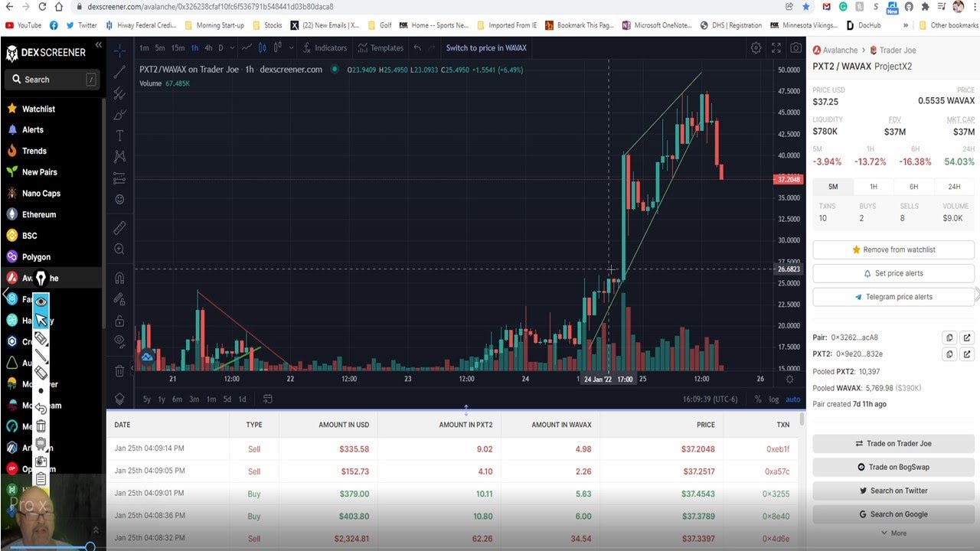Screen dimensions: 980x551
Task: Show more bookmarks chevron
Action: click(906, 25)
